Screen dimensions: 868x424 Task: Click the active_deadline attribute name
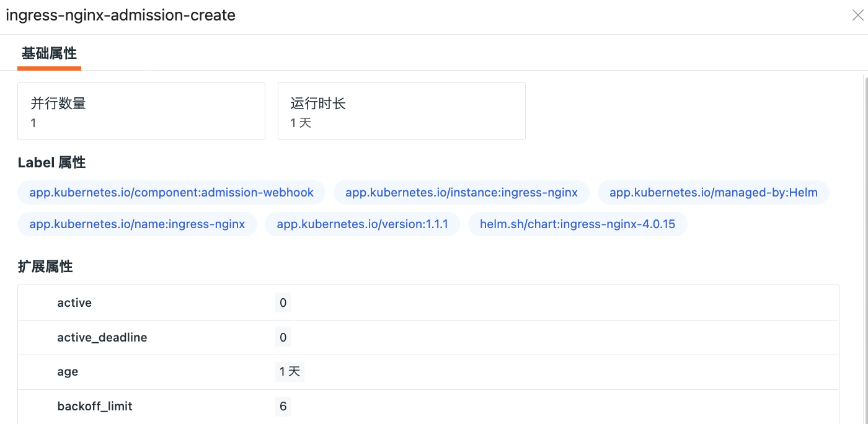[x=102, y=338]
